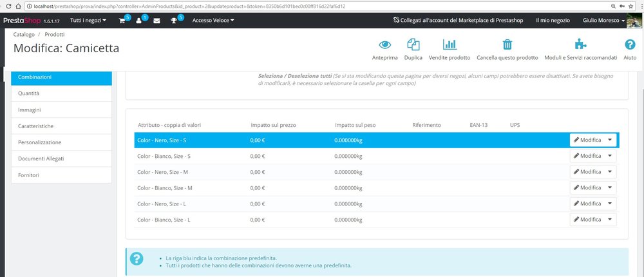
Task: Expand options arrow for Color - Bianco, Size - L
Action: coord(610,220)
